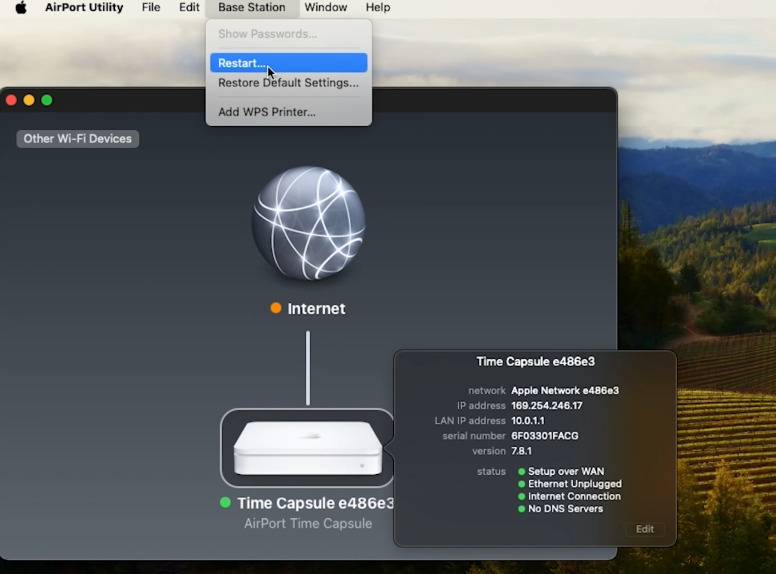This screenshot has width=776, height=574.
Task: Choose Show Passwords menu item
Action: tap(289, 34)
